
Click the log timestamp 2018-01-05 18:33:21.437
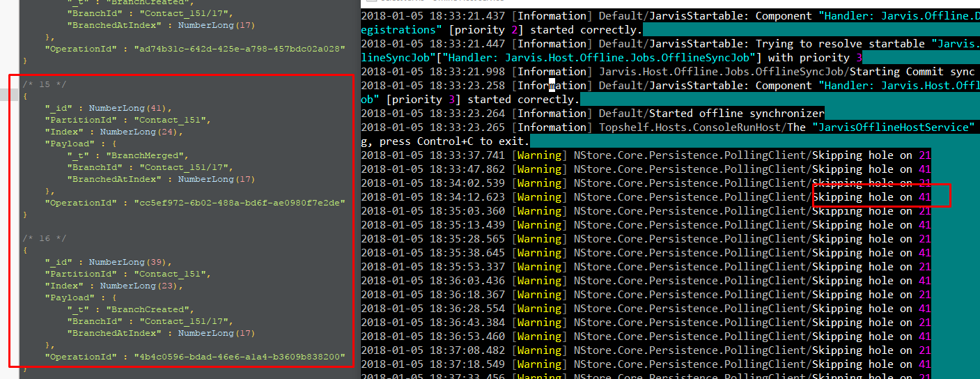click(x=435, y=15)
